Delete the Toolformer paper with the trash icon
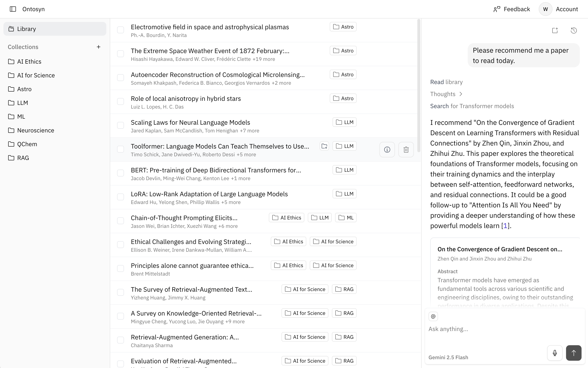 coord(406,149)
